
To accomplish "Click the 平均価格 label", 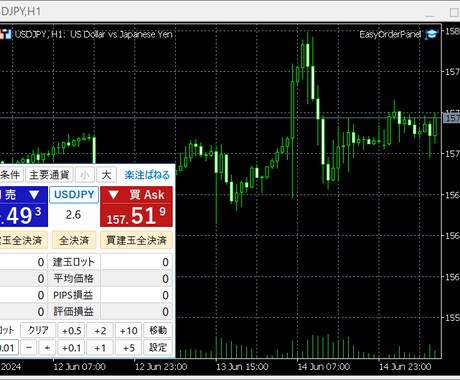I will (x=74, y=278).
